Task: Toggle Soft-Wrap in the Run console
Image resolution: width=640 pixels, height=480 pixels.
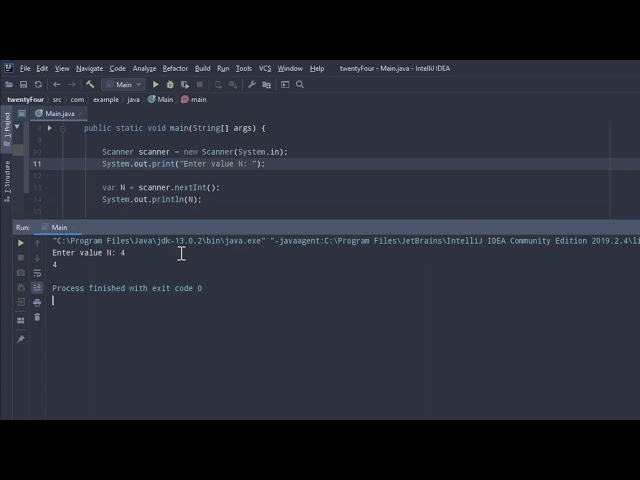Action: 37,273
